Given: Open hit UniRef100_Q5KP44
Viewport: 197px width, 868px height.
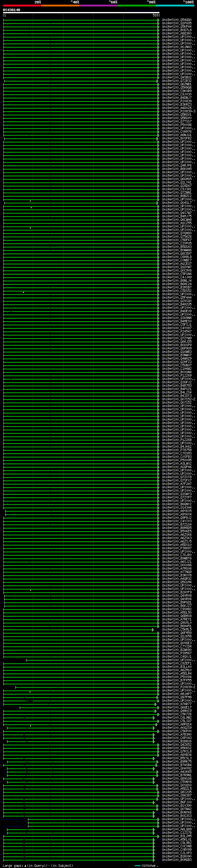Looking at the screenshot, I should click(x=177, y=26).
